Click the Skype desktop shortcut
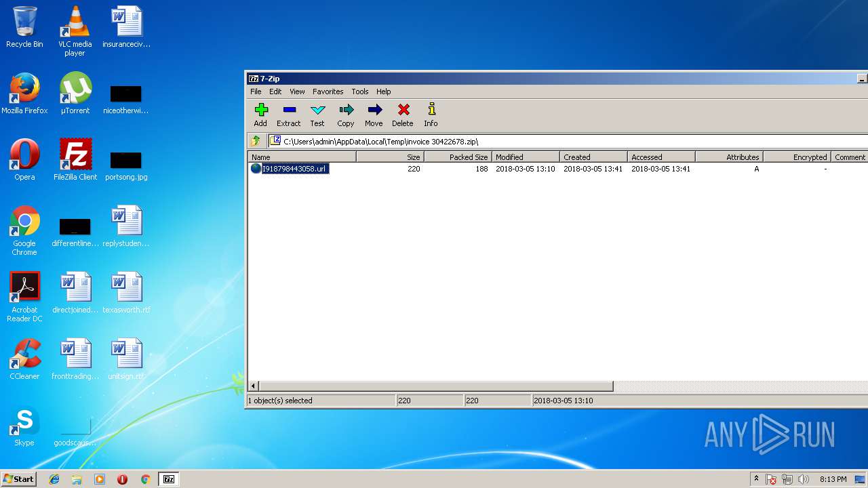The height and width of the screenshot is (488, 868). (24, 426)
